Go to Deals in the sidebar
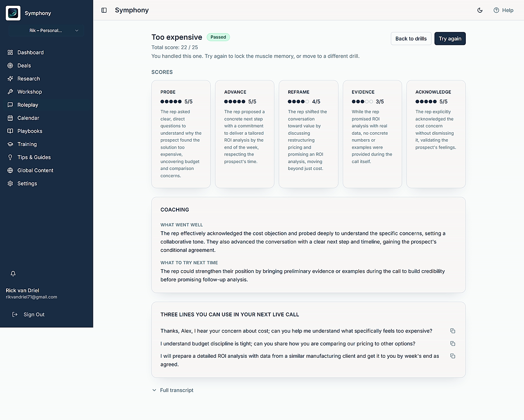Image resolution: width=524 pixels, height=420 pixels. (46, 65)
